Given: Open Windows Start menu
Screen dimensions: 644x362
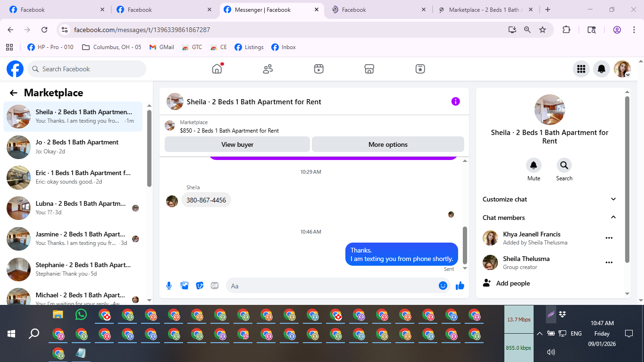Looking at the screenshot, I should click(11, 334).
